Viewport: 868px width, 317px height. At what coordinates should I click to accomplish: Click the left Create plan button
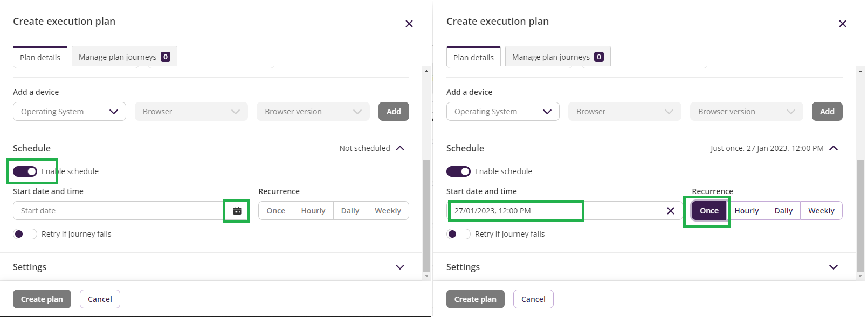(42, 299)
